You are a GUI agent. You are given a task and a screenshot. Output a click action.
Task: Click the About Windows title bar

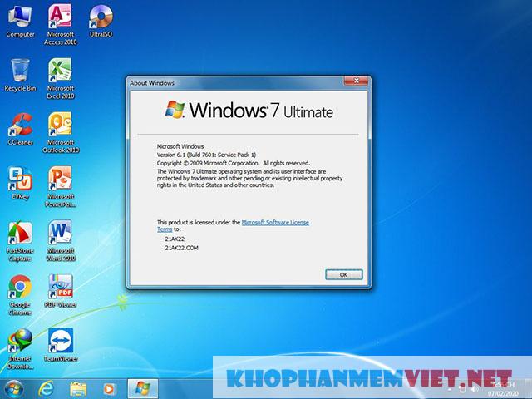pyautogui.click(x=236, y=83)
